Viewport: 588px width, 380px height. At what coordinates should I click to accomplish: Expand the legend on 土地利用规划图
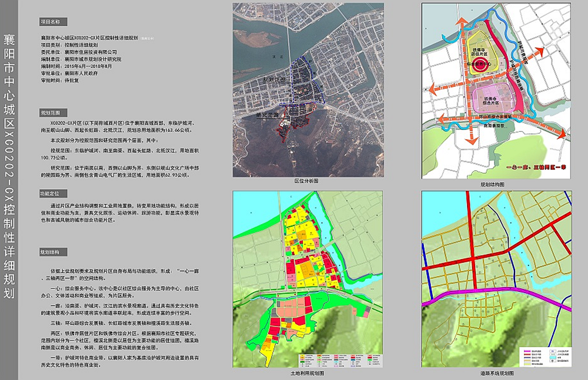click(341, 359)
